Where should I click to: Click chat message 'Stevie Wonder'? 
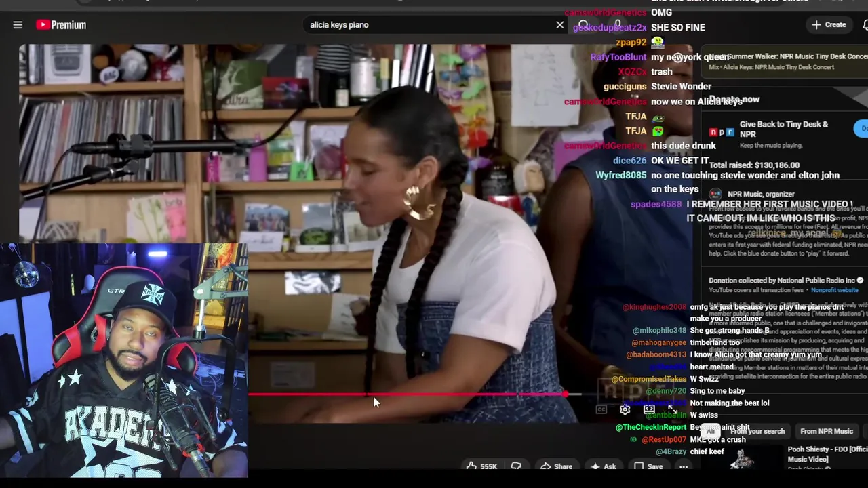click(x=681, y=87)
